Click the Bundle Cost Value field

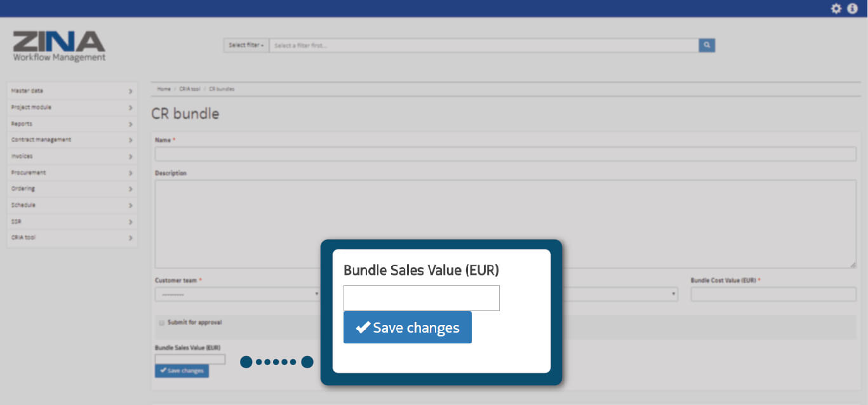point(773,295)
